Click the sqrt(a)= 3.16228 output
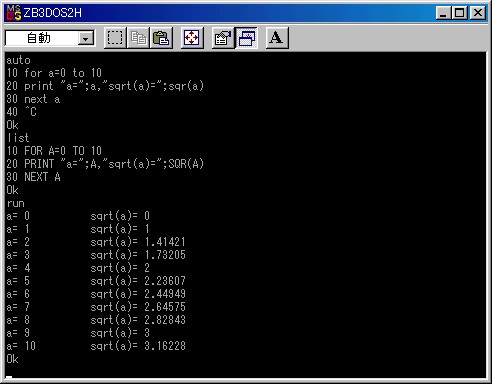The image size is (492, 384). click(x=138, y=346)
